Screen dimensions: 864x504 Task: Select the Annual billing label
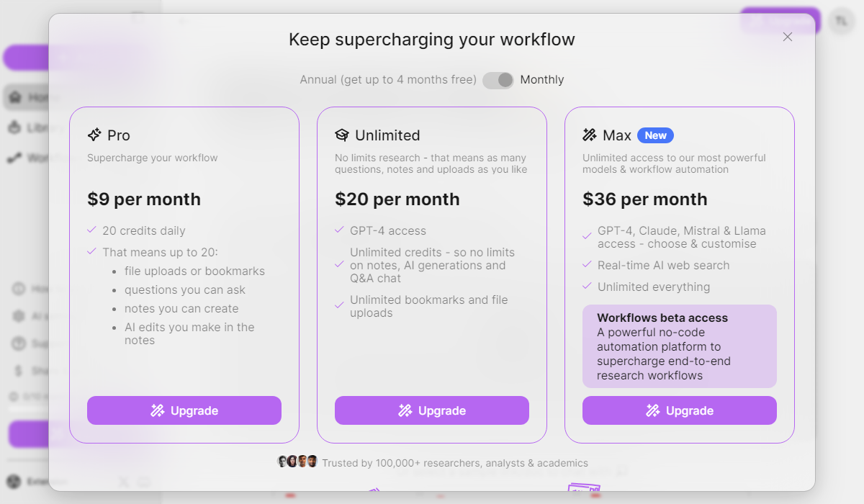388,80
